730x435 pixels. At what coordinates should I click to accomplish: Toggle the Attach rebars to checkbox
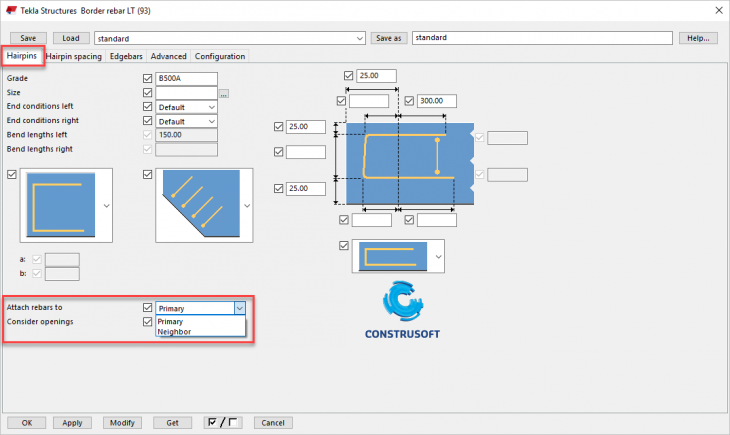tap(148, 307)
